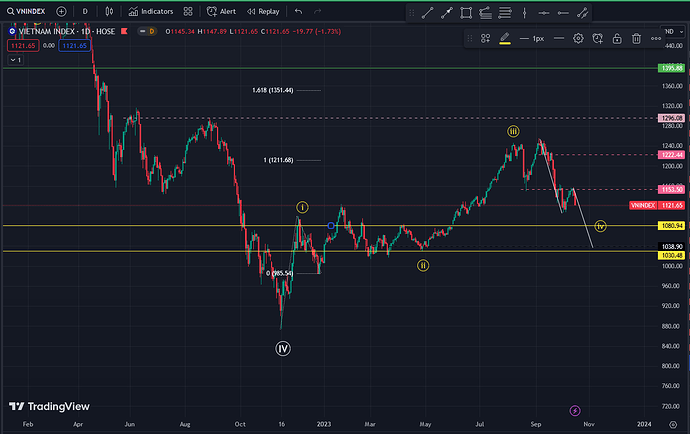Screen dimensions: 690x434
Task: Add alert on the selected drawing
Action: pyautogui.click(x=598, y=39)
